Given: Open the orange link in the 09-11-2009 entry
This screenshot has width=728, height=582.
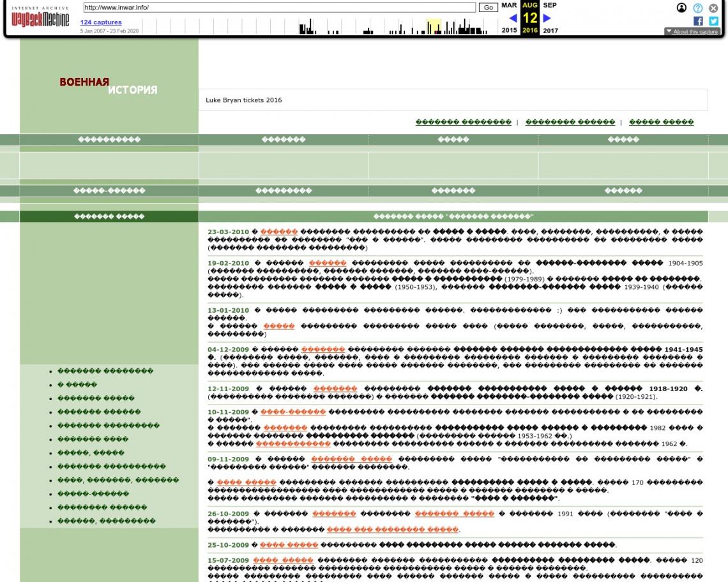Looking at the screenshot, I should (351, 459).
